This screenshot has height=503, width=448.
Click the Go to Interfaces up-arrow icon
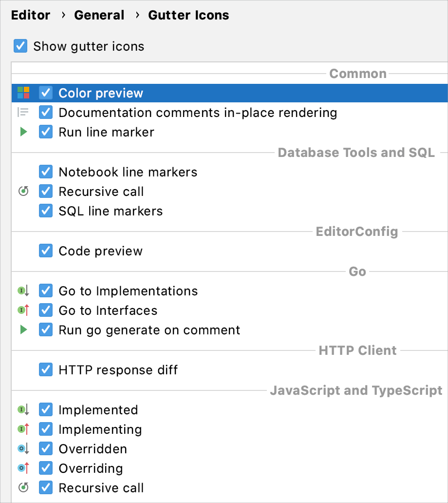coord(22,310)
